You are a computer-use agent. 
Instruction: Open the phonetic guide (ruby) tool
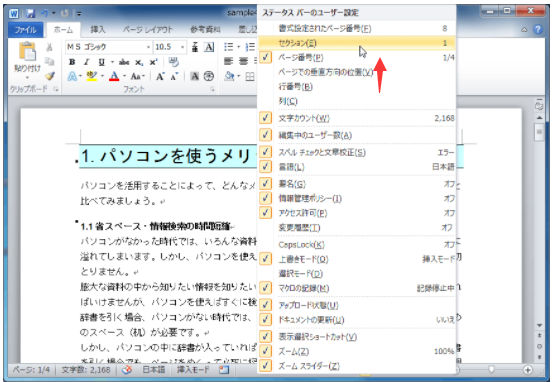click(195, 47)
